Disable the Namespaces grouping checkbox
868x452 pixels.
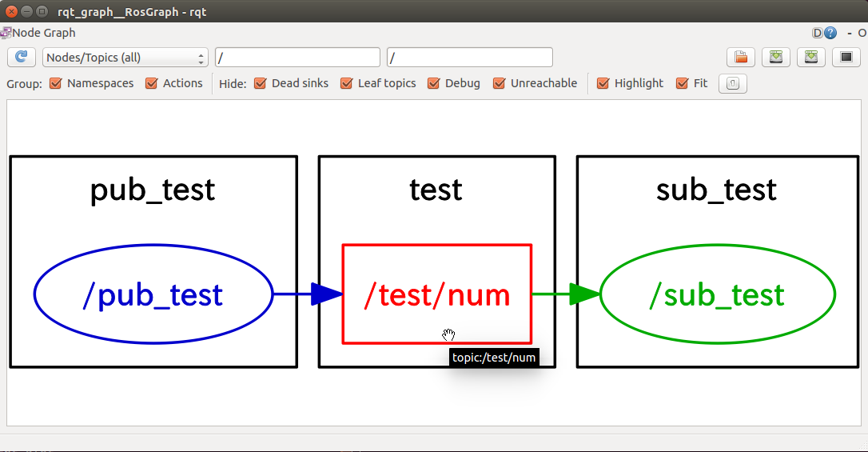(x=56, y=83)
